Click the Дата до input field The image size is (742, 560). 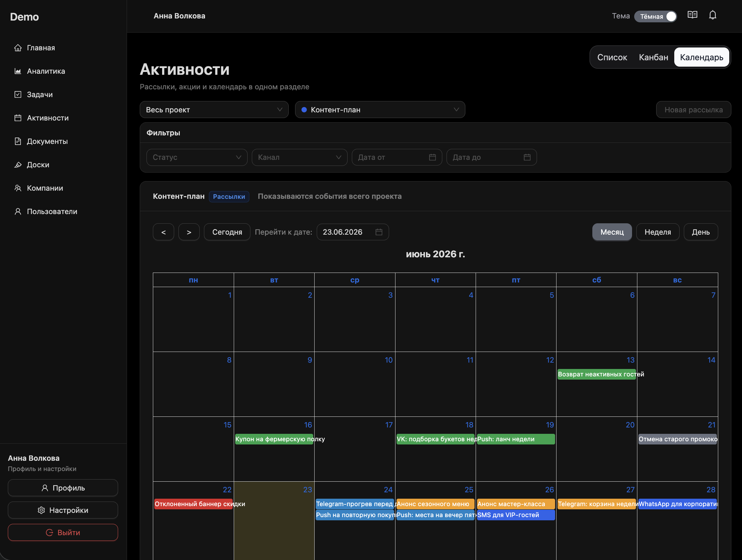coord(491,157)
